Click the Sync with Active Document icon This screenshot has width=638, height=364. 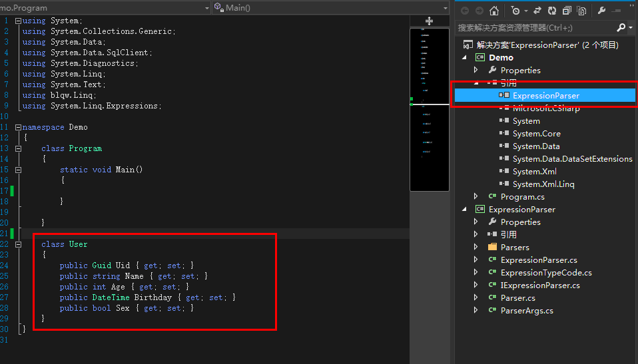537,11
